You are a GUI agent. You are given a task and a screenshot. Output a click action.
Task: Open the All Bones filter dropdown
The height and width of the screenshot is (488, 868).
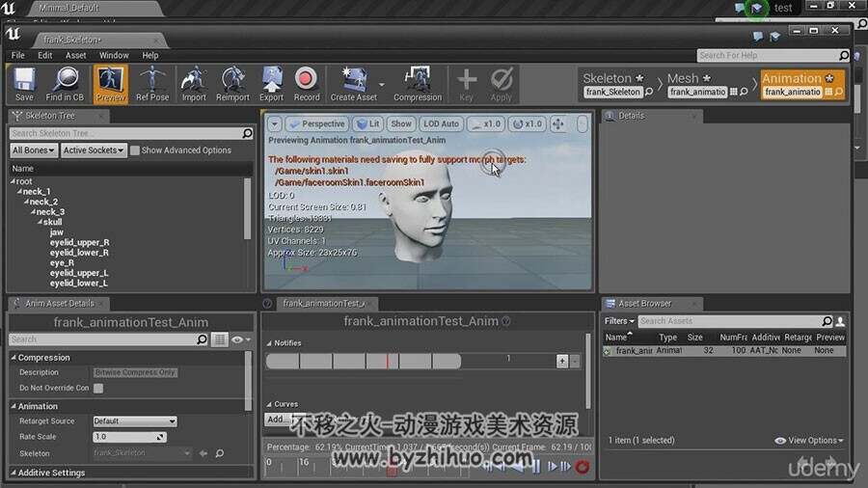34,150
